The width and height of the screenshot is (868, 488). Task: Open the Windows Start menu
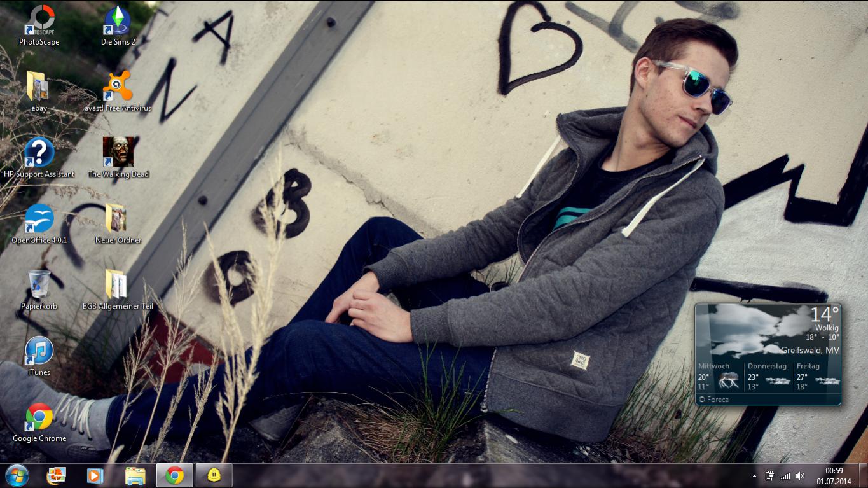pos(17,475)
